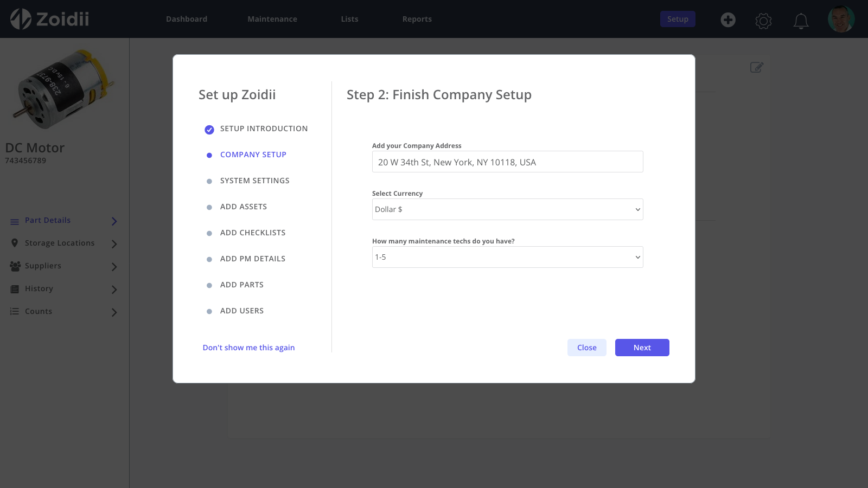Image resolution: width=868 pixels, height=488 pixels.
Task: Open the user profile avatar
Action: pyautogui.click(x=841, y=19)
